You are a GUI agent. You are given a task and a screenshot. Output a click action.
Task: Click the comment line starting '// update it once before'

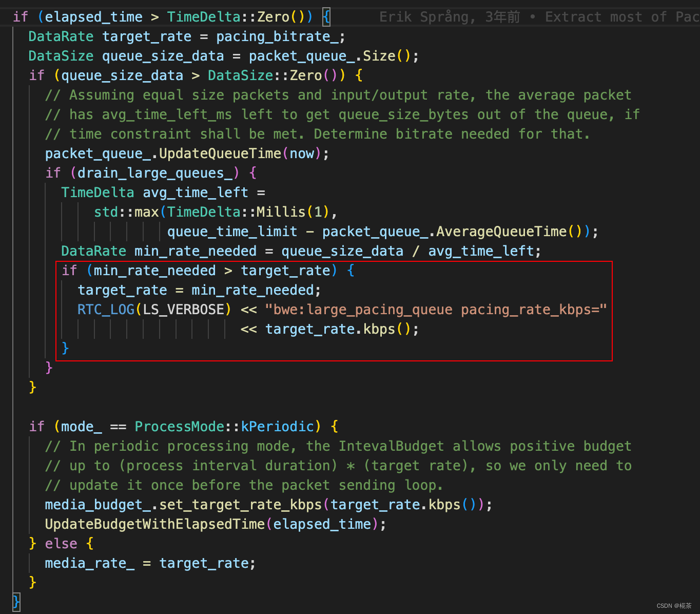coord(244,485)
